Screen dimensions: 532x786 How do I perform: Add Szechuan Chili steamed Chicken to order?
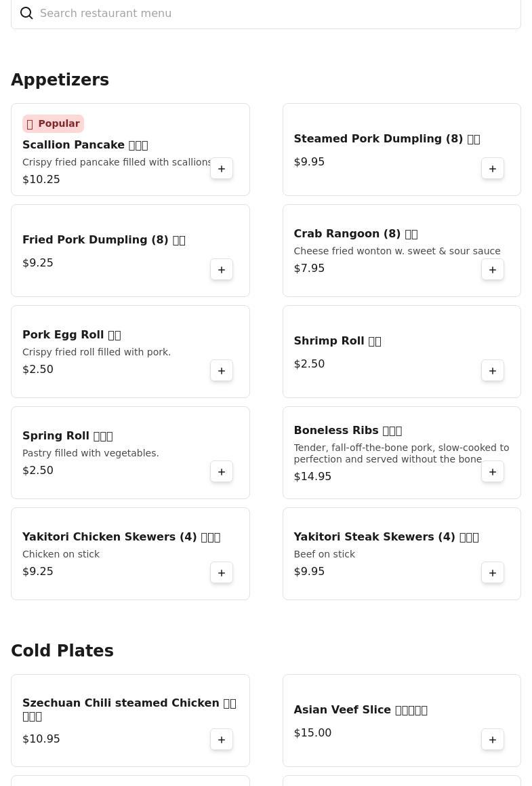tap(222, 740)
